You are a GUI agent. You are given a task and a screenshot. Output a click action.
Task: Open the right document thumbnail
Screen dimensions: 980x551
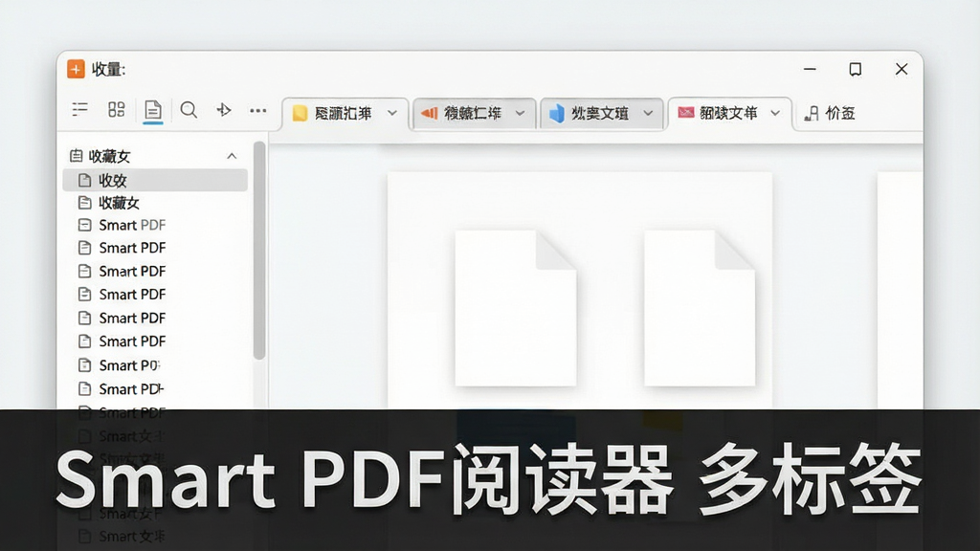pyautogui.click(x=700, y=307)
